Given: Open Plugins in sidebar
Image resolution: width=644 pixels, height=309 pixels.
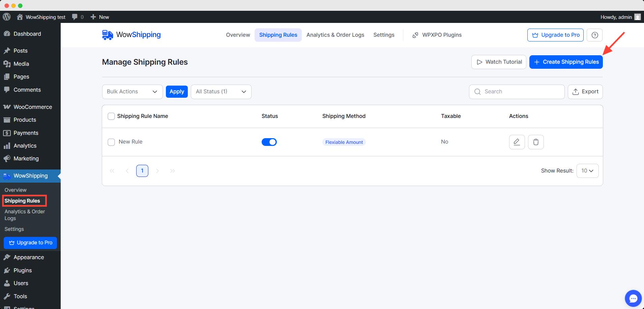Looking at the screenshot, I should tap(30, 270).
